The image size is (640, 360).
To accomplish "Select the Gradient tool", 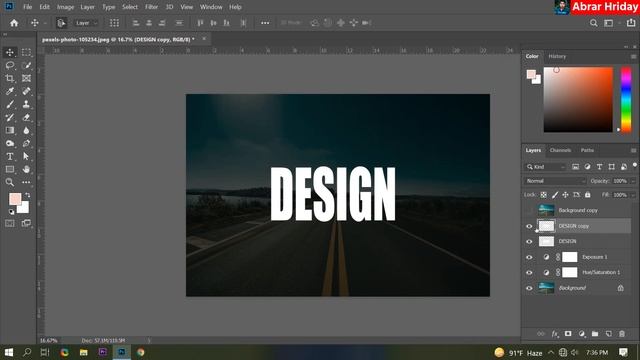I will tap(10, 130).
